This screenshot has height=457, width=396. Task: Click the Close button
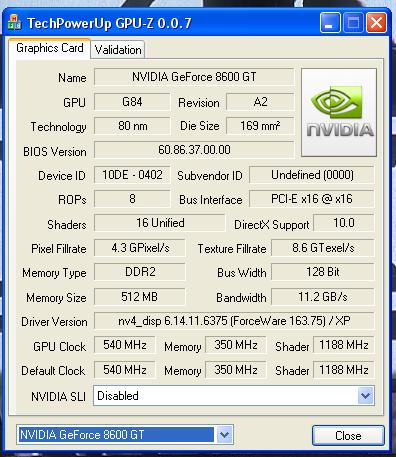coord(348,435)
